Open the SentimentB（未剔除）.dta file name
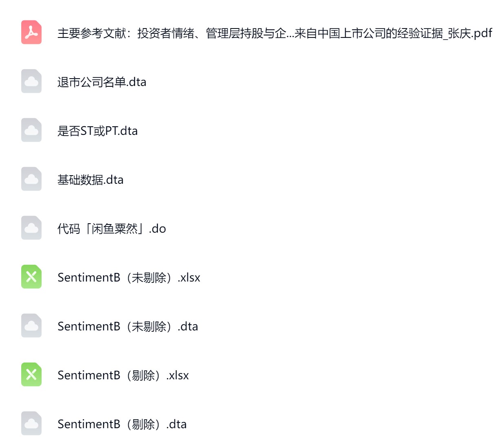This screenshot has height=440, width=504. point(128,326)
